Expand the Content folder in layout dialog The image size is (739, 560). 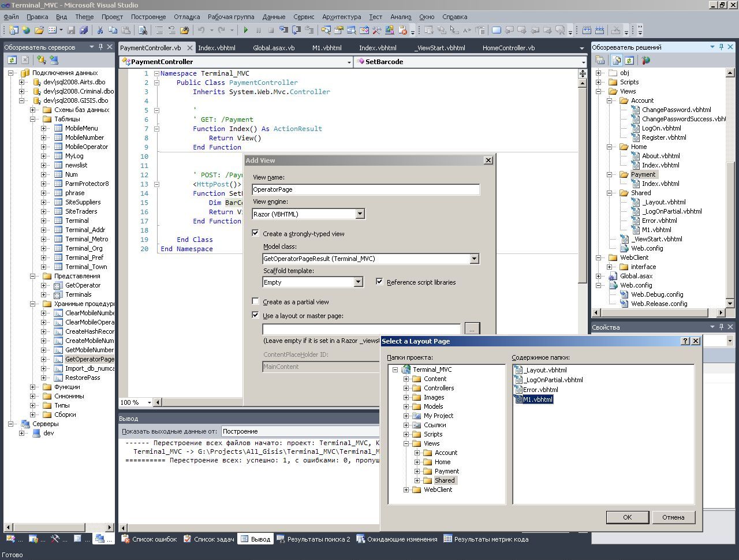tap(406, 379)
